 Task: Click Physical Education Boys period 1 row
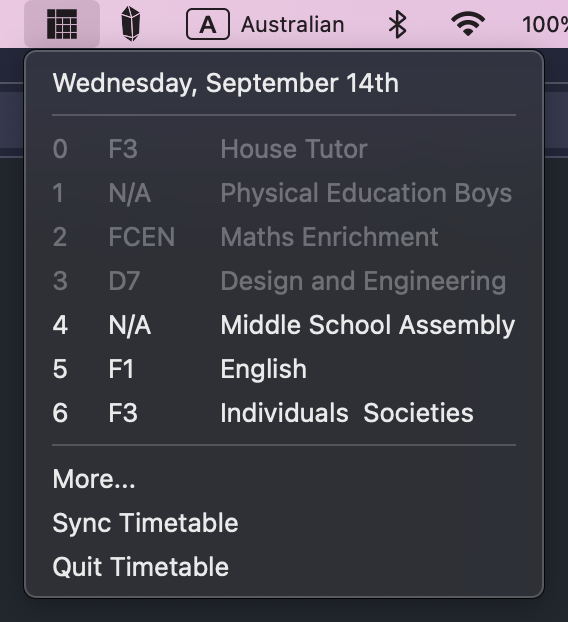[x=284, y=193]
